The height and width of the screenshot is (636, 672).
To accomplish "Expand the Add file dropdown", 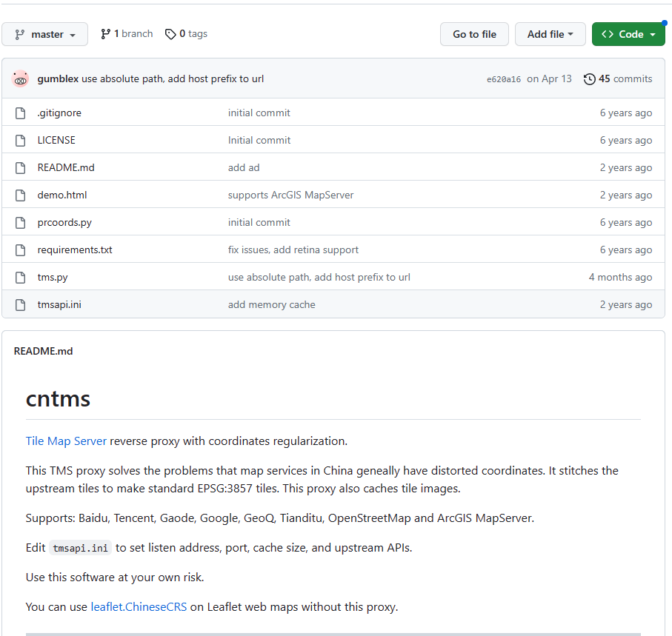I will point(550,34).
